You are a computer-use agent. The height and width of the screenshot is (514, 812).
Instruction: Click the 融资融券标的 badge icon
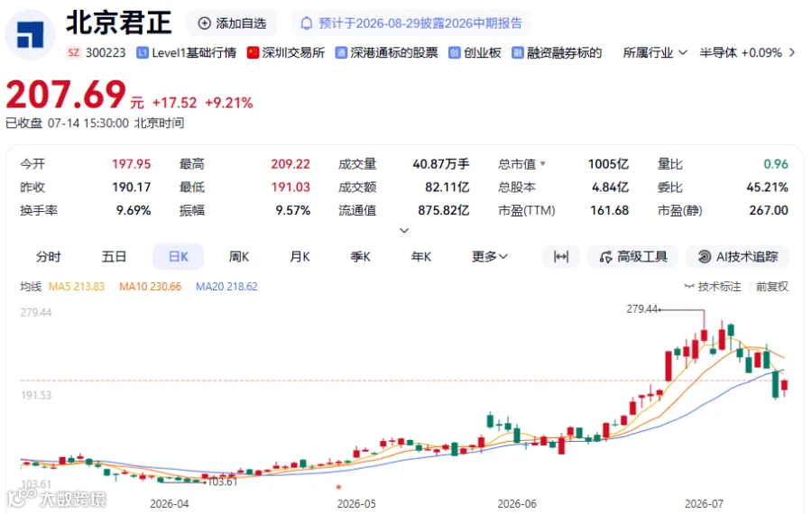[517, 53]
